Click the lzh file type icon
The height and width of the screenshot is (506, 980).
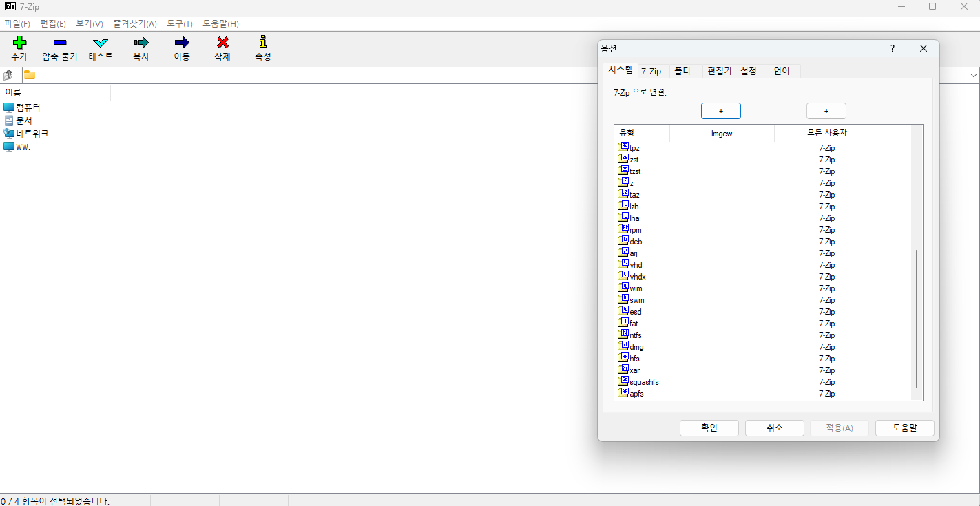624,206
